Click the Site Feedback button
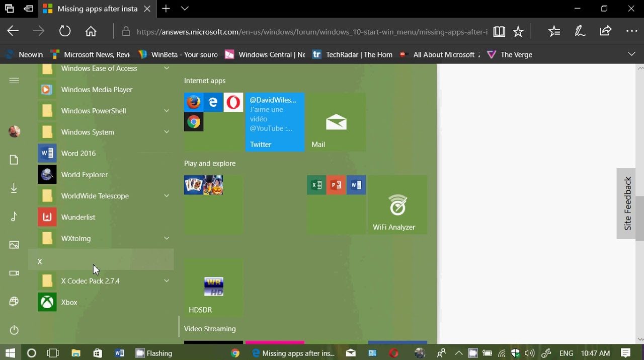The height and width of the screenshot is (360, 644). coord(627,203)
